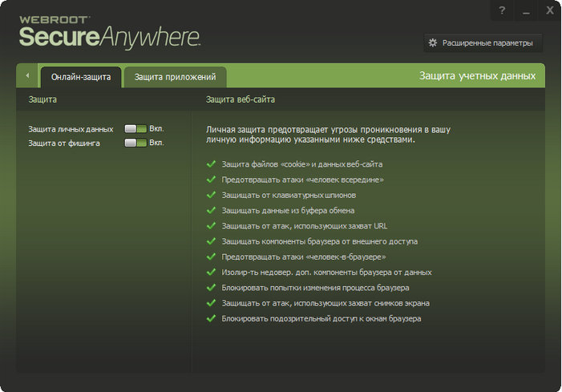Select 'Предотвращать атаки человек-в-браузере' item
This screenshot has width=562, height=392.
[x=304, y=257]
